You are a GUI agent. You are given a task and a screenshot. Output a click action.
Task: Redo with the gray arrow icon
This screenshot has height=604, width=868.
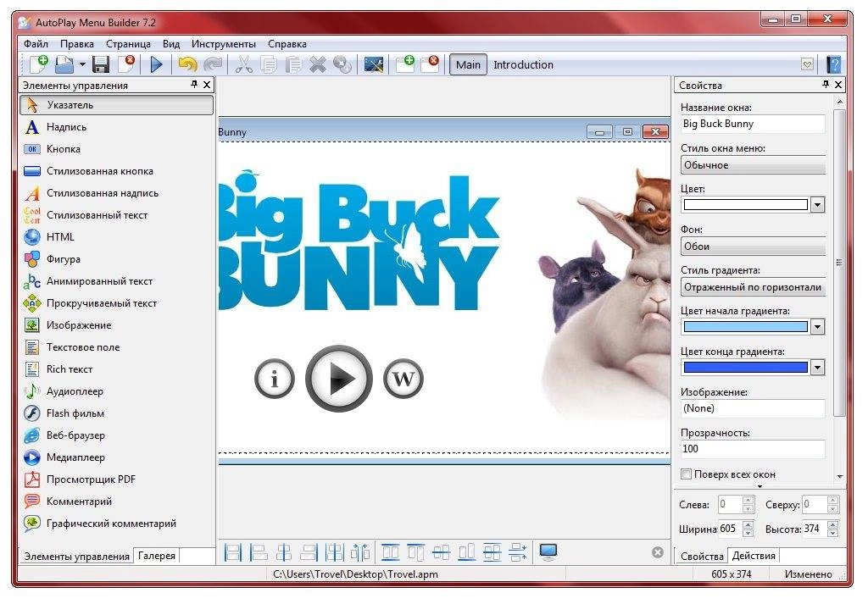pyautogui.click(x=213, y=64)
